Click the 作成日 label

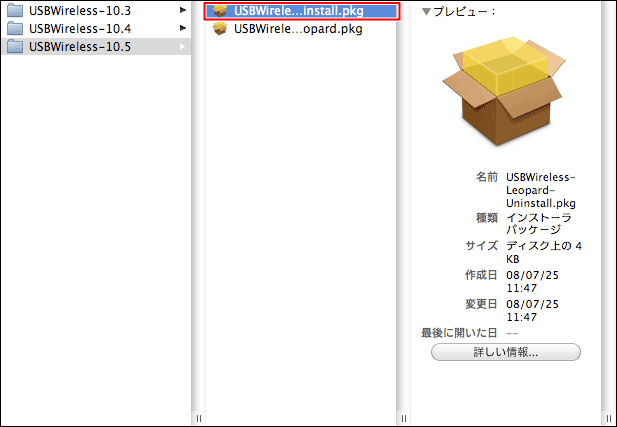point(481,275)
